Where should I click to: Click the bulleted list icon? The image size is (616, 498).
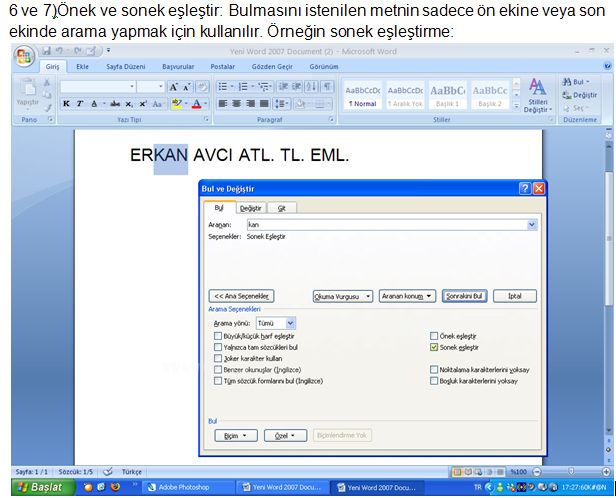pos(222,87)
